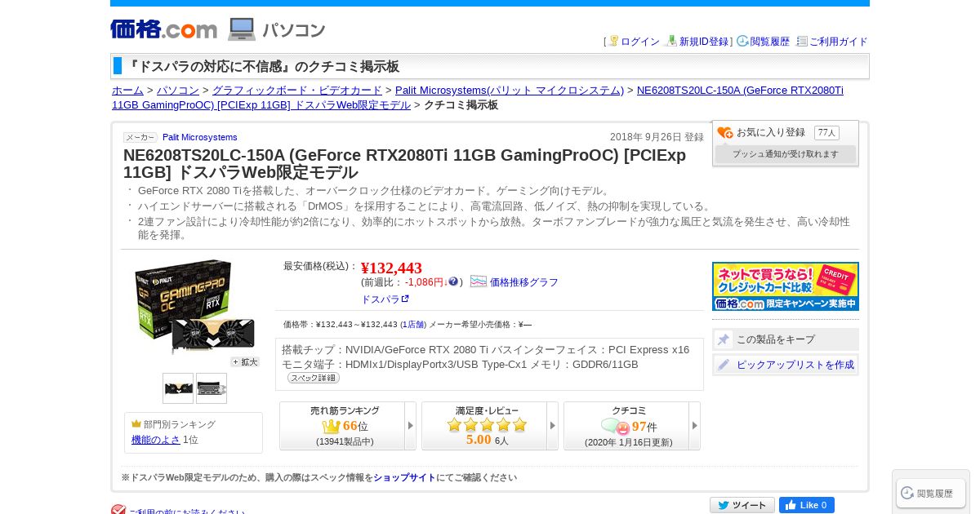
Task: Click the new ID registration icon
Action: [x=671, y=41]
